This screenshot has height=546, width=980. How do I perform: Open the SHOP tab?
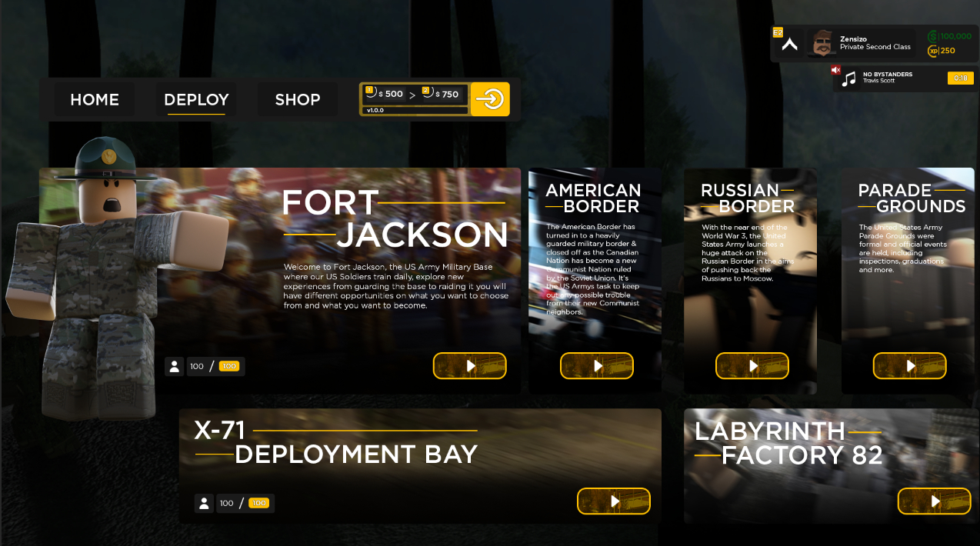[x=298, y=99]
